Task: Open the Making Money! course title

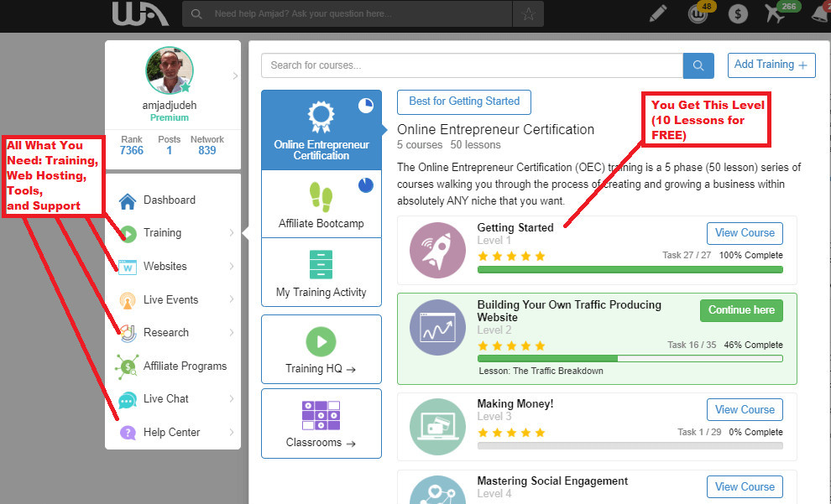Action: pos(515,404)
